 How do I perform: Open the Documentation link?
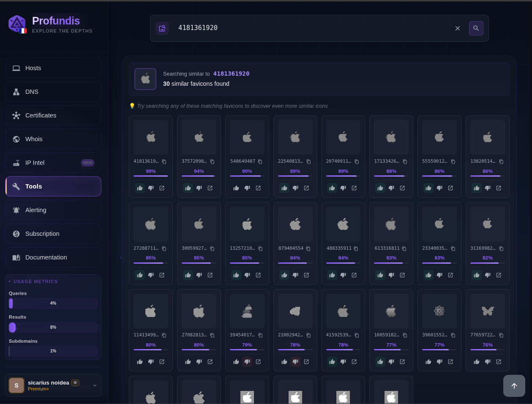coord(53,257)
